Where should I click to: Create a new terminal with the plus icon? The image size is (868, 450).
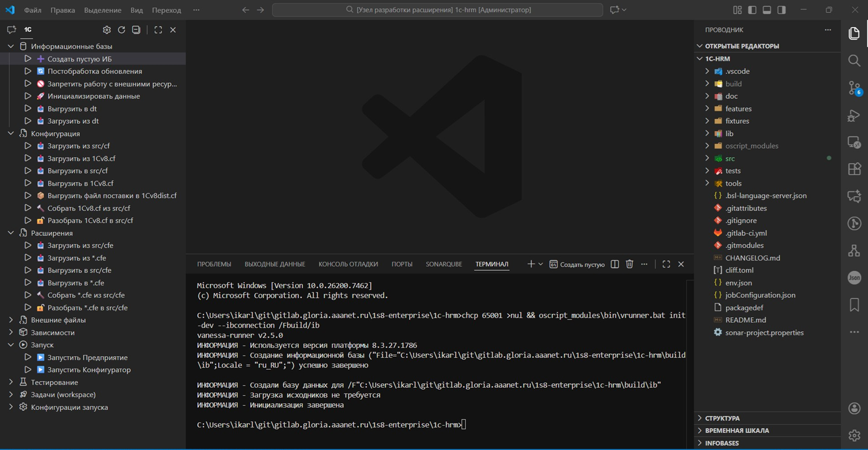[x=531, y=264]
